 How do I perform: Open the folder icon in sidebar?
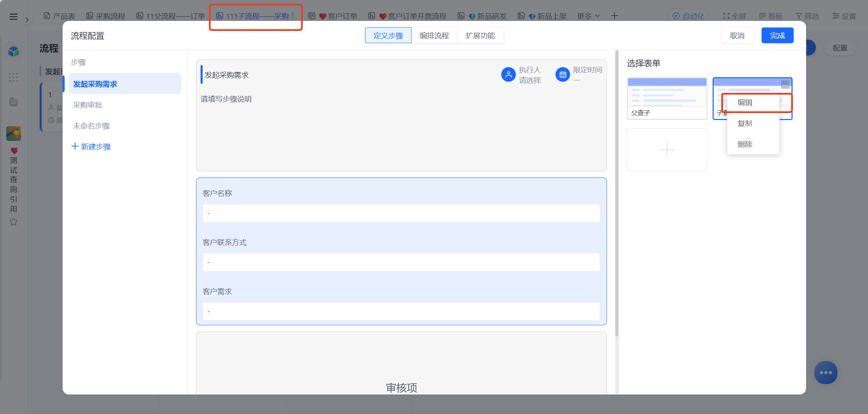[14, 102]
